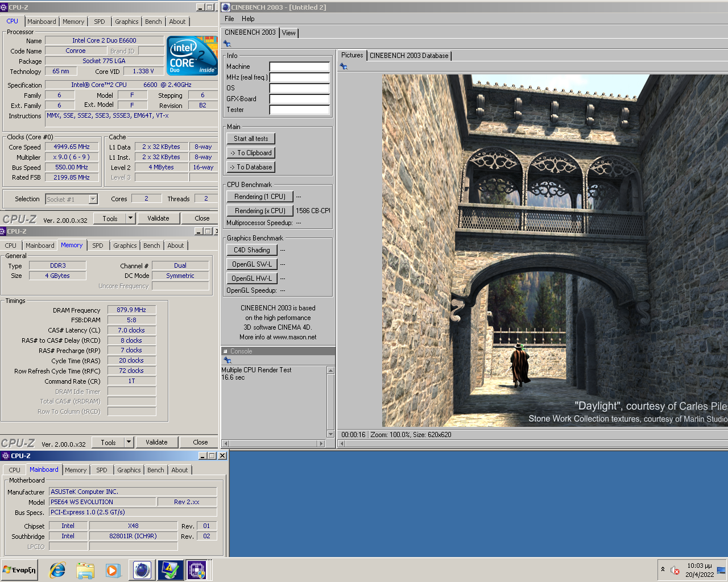Viewport: 728px width, 582px height.
Task: Open Windows Explorer folder icon in taskbar
Action: [x=85, y=570]
